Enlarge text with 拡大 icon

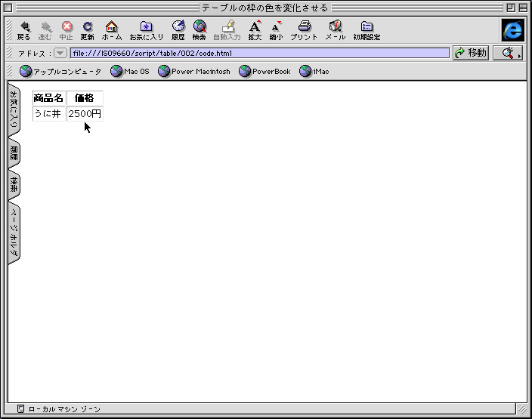[255, 30]
